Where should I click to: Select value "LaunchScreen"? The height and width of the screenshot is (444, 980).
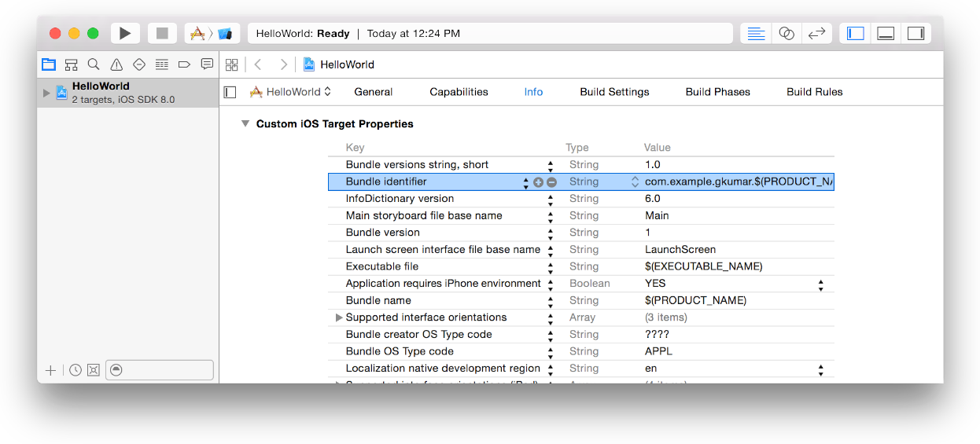(x=680, y=249)
